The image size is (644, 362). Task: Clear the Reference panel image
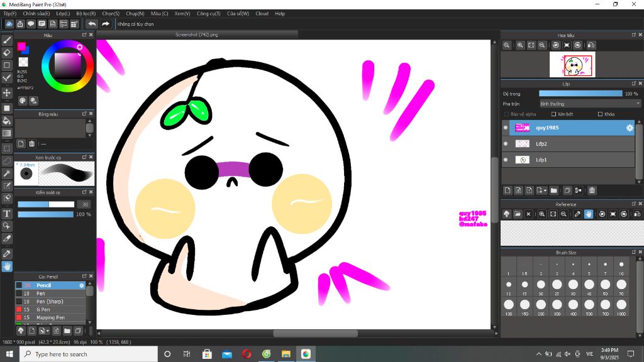(x=528, y=214)
